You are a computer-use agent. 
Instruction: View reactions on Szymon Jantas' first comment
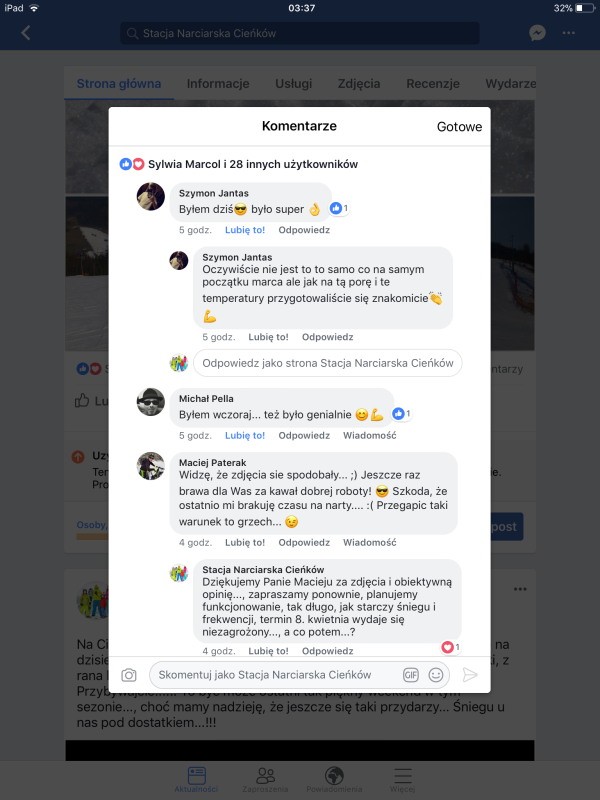[x=339, y=208]
